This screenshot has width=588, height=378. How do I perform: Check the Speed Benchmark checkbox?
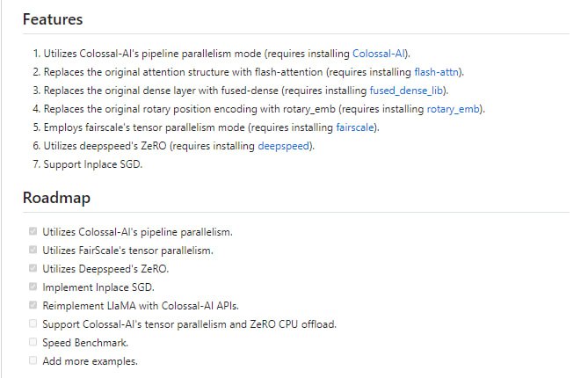[x=33, y=343]
